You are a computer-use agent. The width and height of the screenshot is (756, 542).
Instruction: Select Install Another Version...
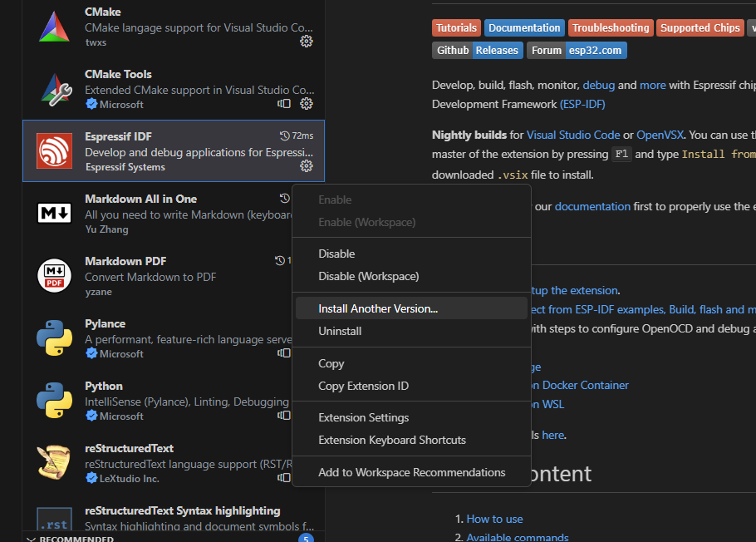(411, 308)
